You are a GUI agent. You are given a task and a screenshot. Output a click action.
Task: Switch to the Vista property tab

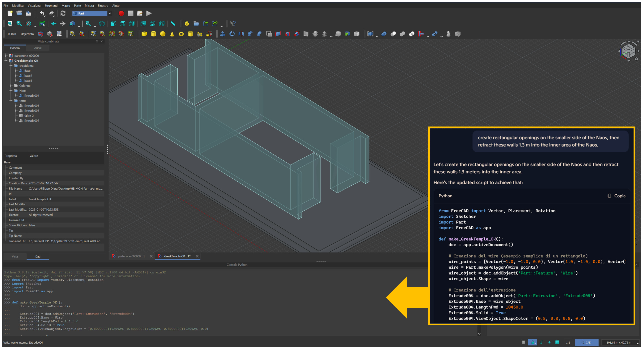[x=15, y=257]
